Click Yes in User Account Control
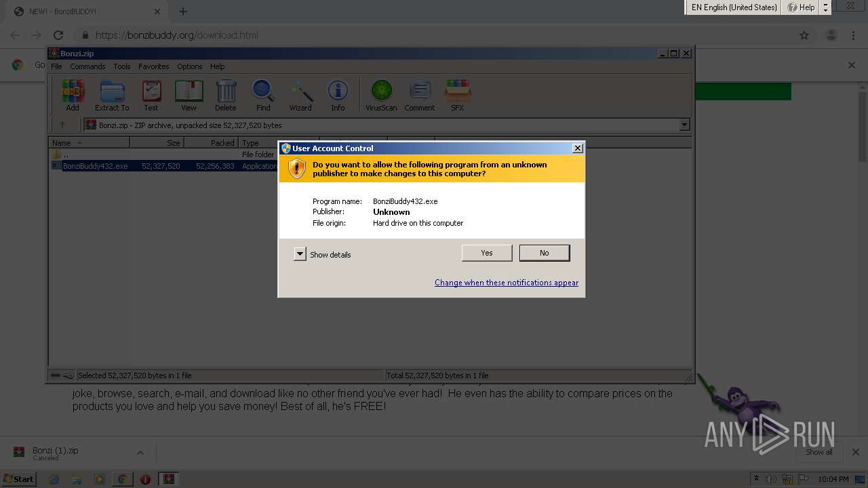The width and height of the screenshot is (868, 488). pyautogui.click(x=487, y=253)
